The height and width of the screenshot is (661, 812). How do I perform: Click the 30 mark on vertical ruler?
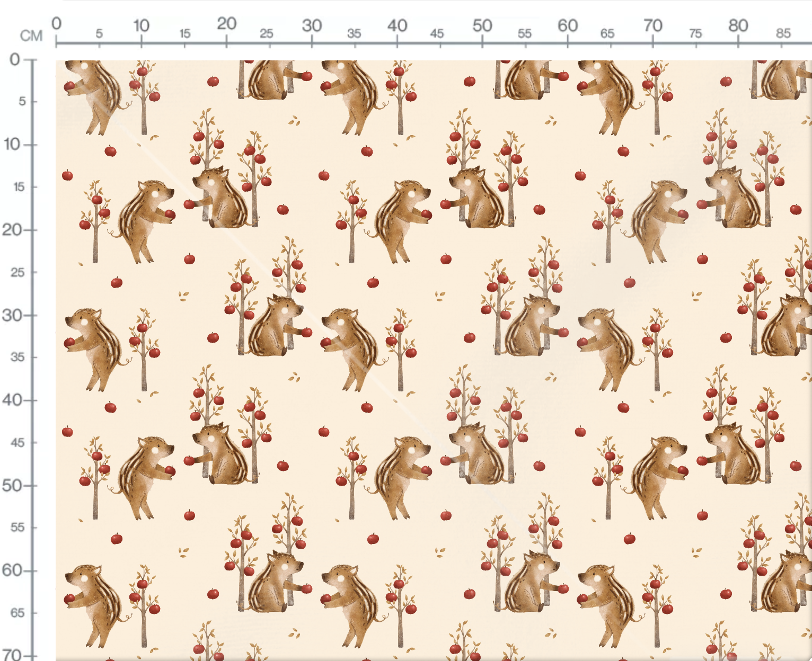coord(12,315)
